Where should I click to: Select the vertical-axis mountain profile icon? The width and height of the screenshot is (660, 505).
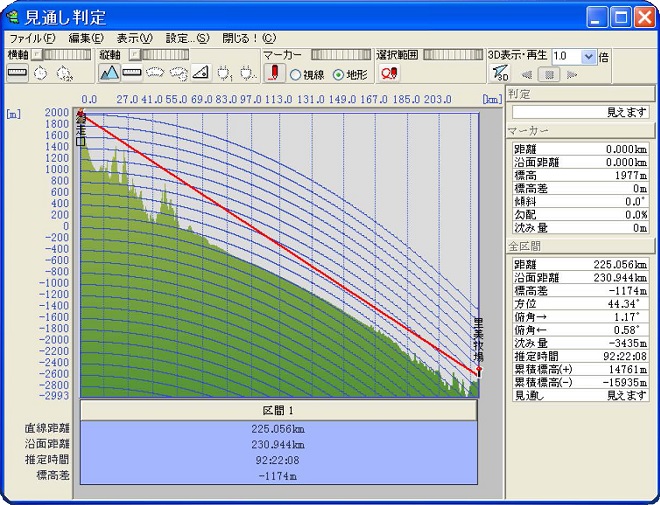[109, 73]
